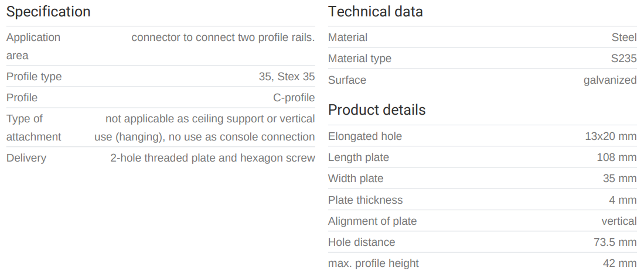Click the Hole distance 73.5 mm value
The image size is (644, 271).
615,242
